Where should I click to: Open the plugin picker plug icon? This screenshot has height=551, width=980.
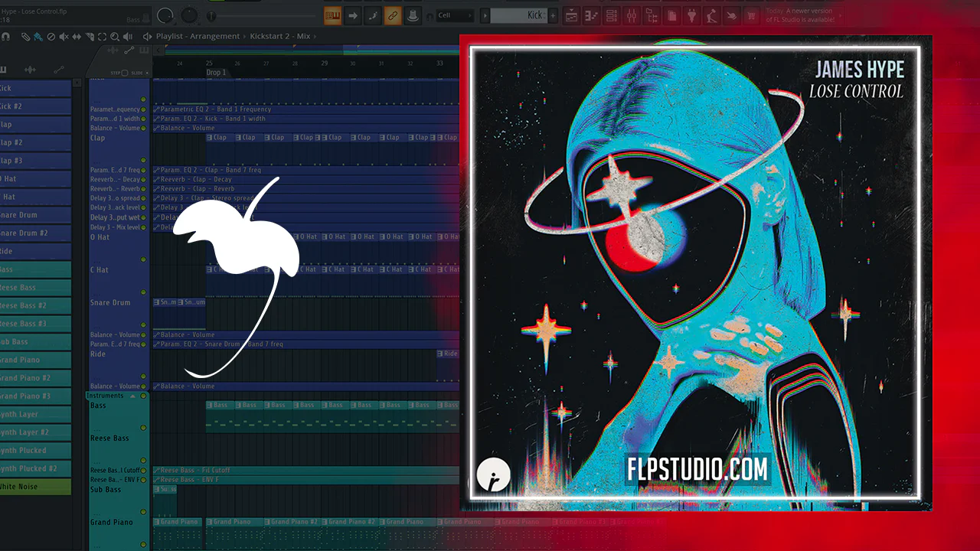691,15
